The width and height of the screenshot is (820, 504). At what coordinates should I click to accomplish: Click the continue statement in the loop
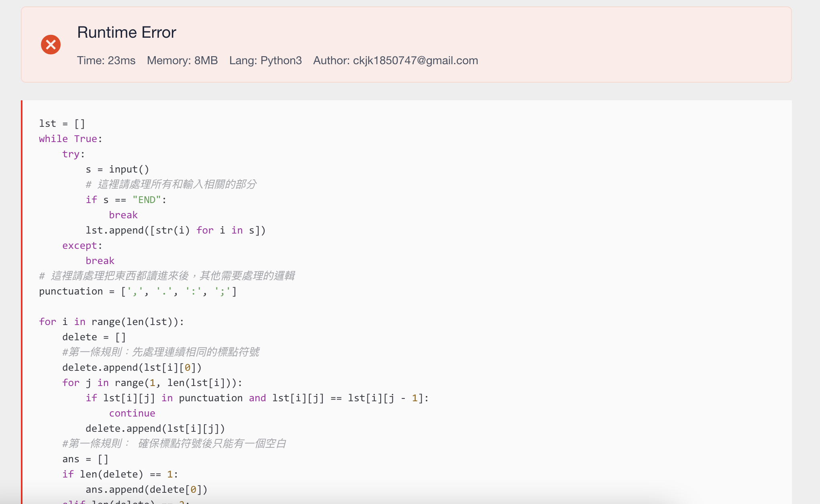point(132,413)
